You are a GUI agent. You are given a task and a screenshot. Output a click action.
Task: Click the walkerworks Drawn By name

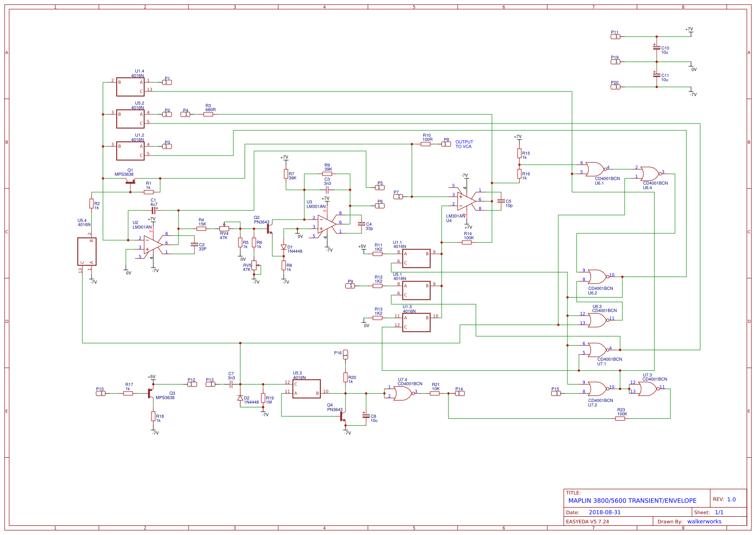coord(704,522)
